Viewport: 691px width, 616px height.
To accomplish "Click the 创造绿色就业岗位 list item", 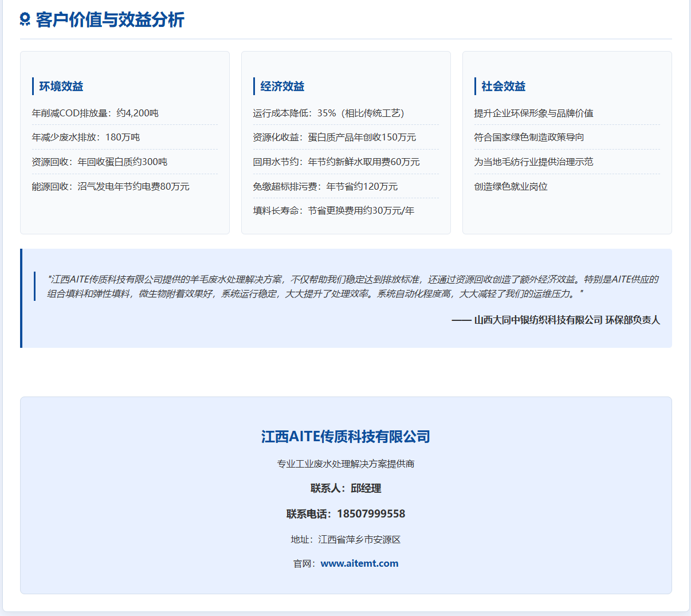I will [511, 186].
